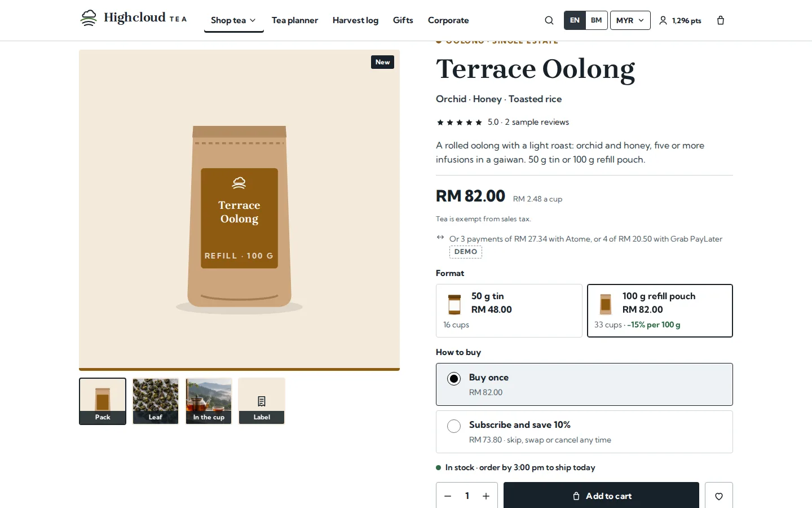Increase quantity with plus button
Viewport: 812px width, 508px height.
[x=486, y=496]
